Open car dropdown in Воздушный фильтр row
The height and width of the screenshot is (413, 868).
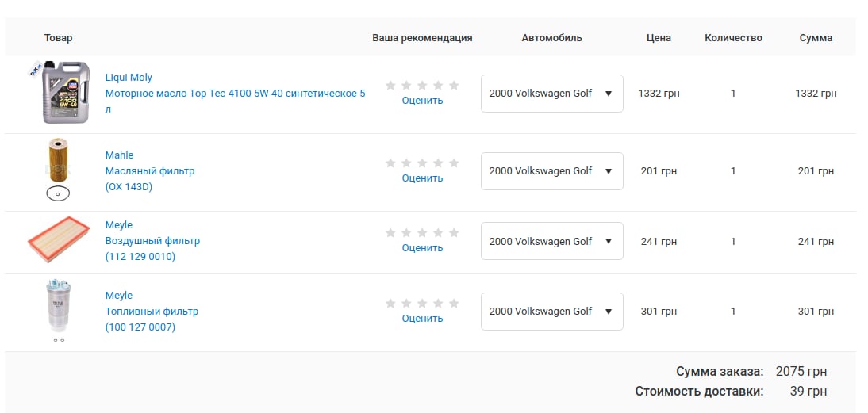[552, 241]
